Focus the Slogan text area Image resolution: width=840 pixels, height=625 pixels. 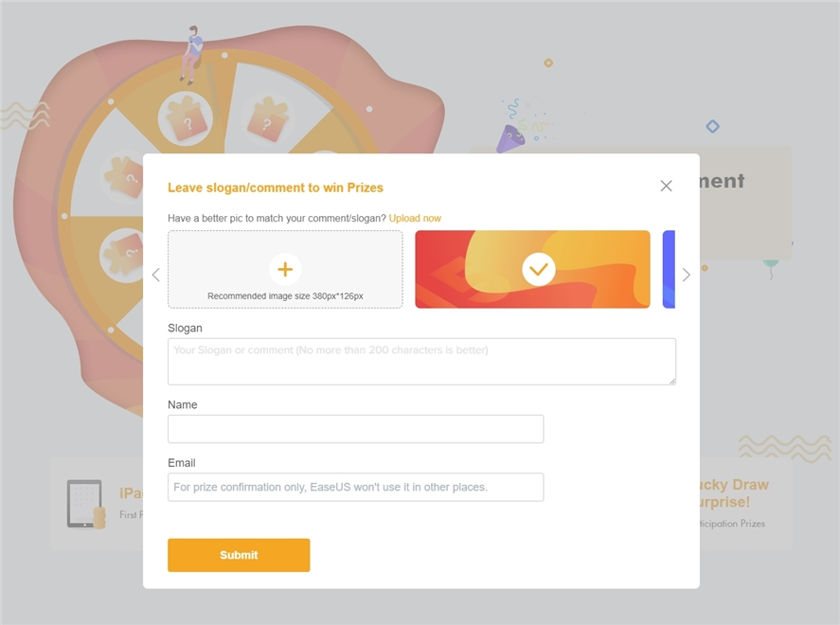click(421, 361)
